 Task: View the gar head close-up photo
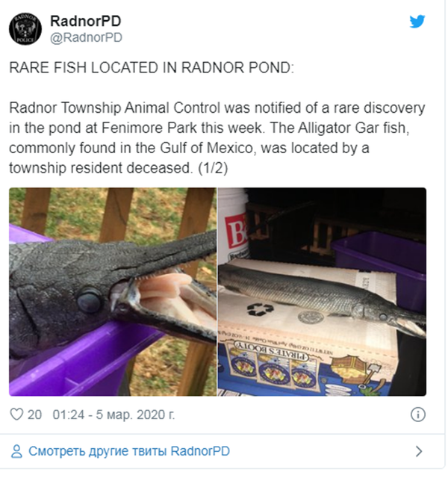coord(113,292)
